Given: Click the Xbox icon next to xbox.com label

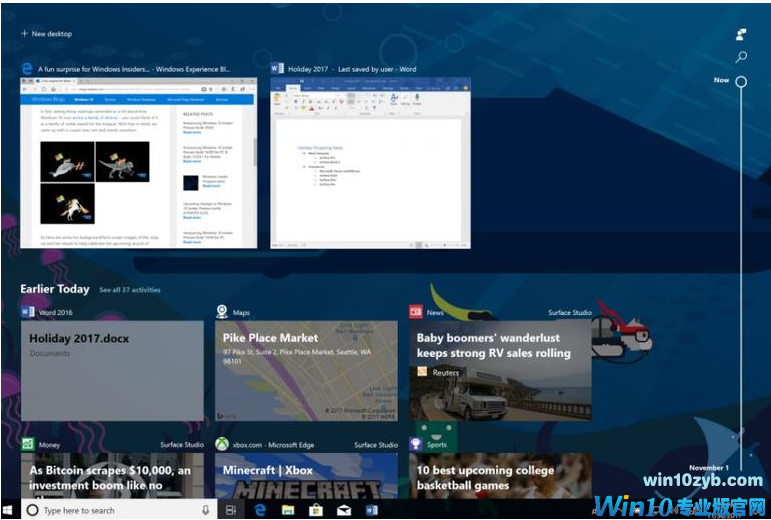Looking at the screenshot, I should pos(222,444).
